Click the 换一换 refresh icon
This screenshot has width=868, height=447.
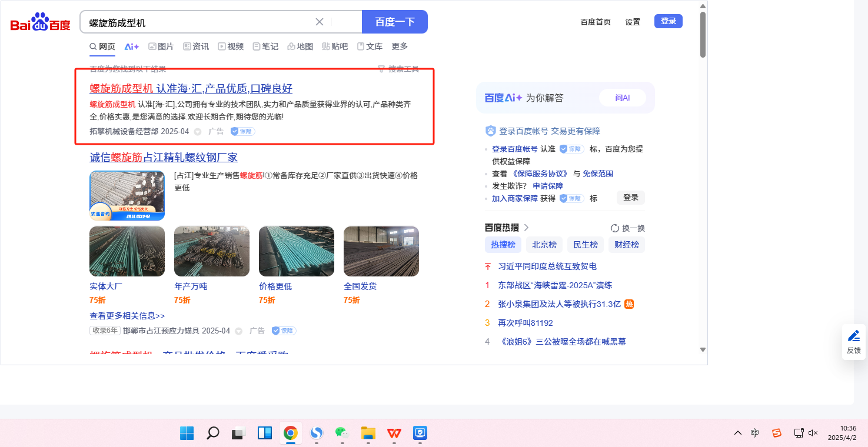click(615, 228)
